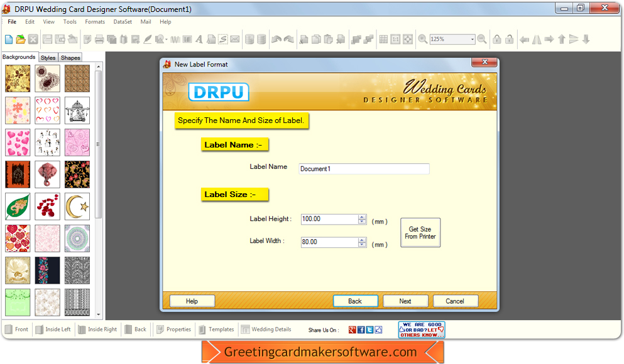Viewport: 624px width, 364px height.
Task: Click the clipboard Paste icon
Action: pos(328,39)
